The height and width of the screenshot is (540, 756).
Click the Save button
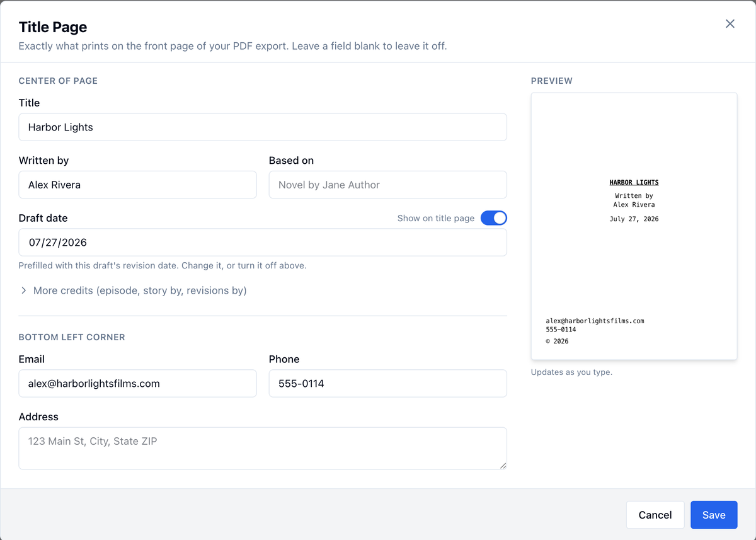tap(714, 515)
